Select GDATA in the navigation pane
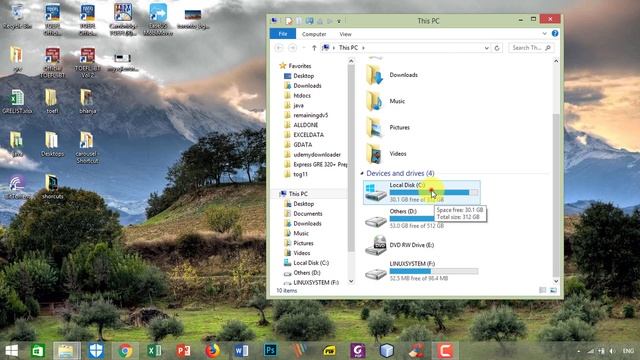Image resolution: width=640 pixels, height=360 pixels. tap(303, 144)
